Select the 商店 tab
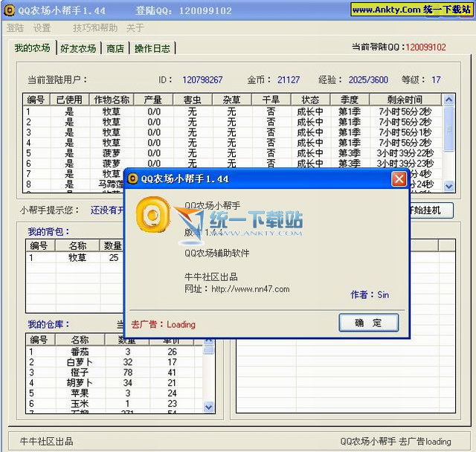The width and height of the screenshot is (476, 452). (115, 48)
